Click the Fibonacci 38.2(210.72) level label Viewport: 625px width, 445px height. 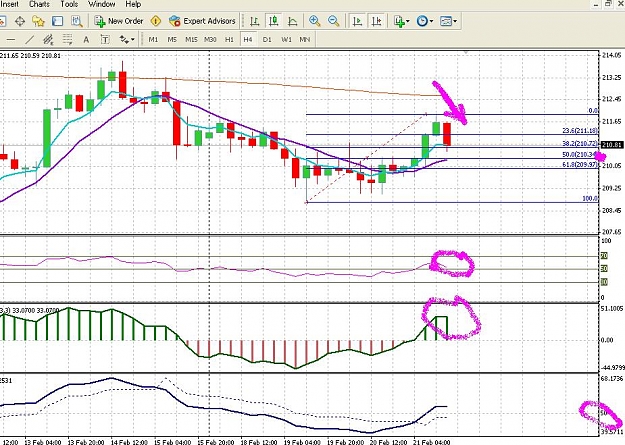(x=580, y=144)
